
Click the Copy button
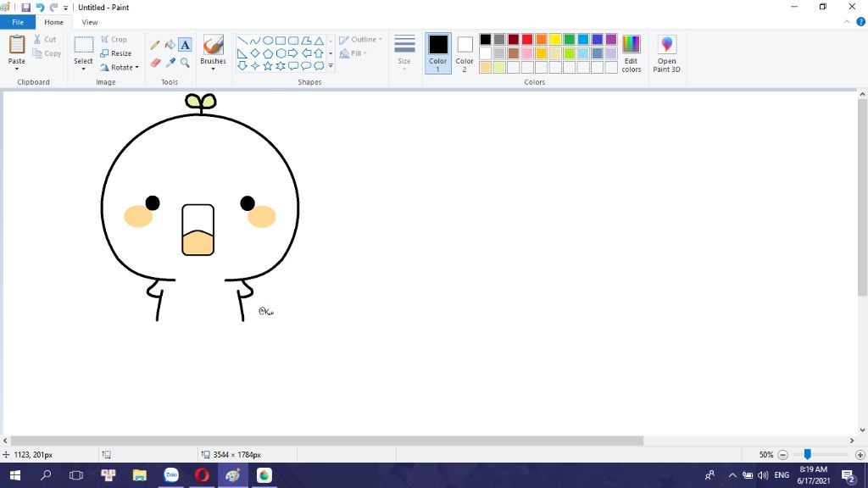coord(47,53)
